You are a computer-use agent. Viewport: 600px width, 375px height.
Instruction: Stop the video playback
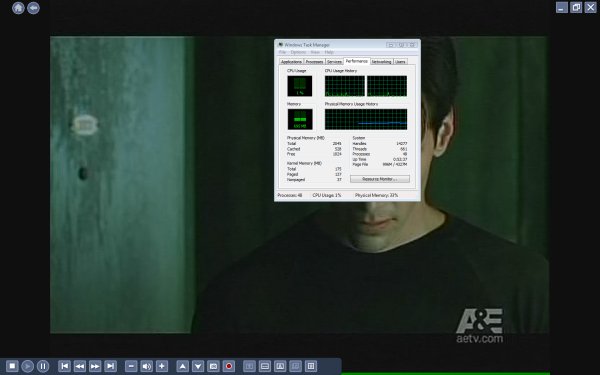pos(12,366)
